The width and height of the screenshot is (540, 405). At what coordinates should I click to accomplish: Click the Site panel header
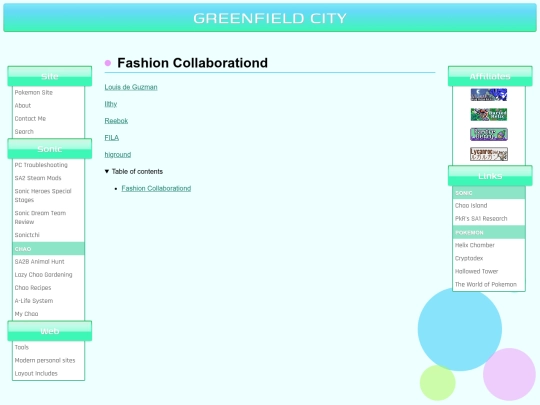pos(50,76)
